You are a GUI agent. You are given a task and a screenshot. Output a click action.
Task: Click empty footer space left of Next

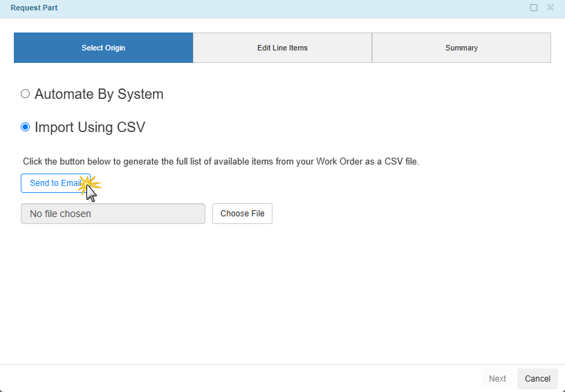[x=242, y=379]
